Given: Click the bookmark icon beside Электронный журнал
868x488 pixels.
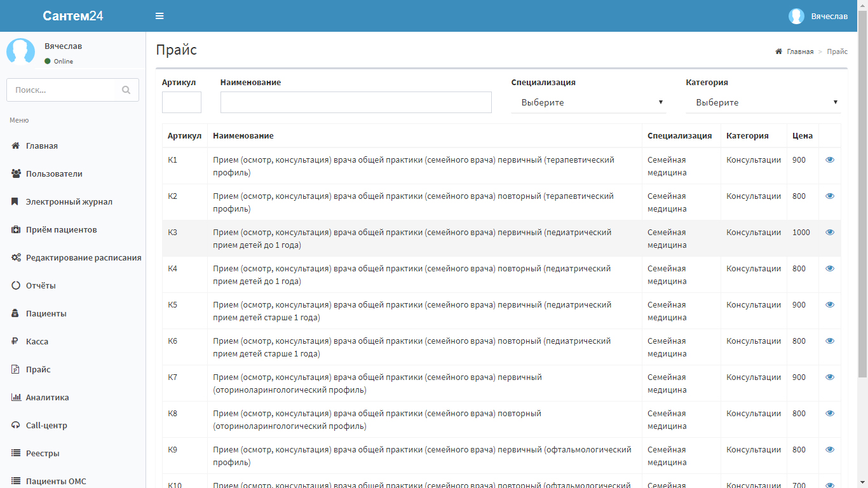Looking at the screenshot, I should 15,201.
